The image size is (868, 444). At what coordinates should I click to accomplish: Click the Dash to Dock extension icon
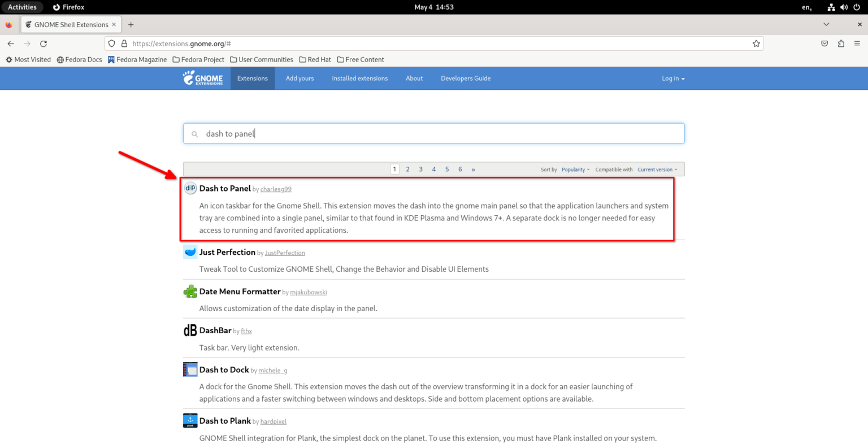[x=190, y=369]
